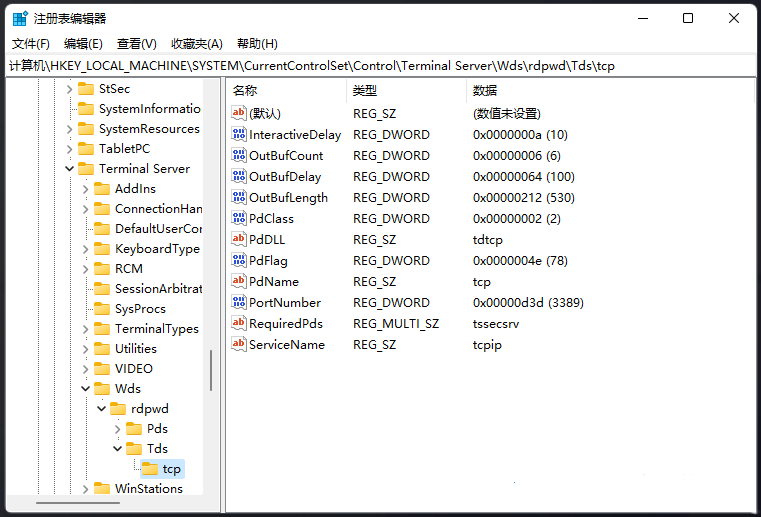
Task: Expand the WinStations tree node
Action: pyautogui.click(x=85, y=488)
